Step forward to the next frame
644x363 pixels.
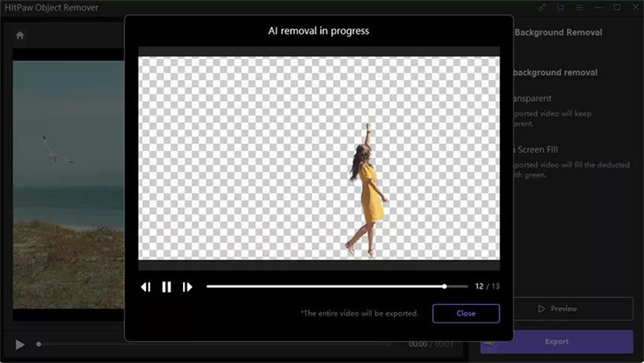[x=187, y=286]
